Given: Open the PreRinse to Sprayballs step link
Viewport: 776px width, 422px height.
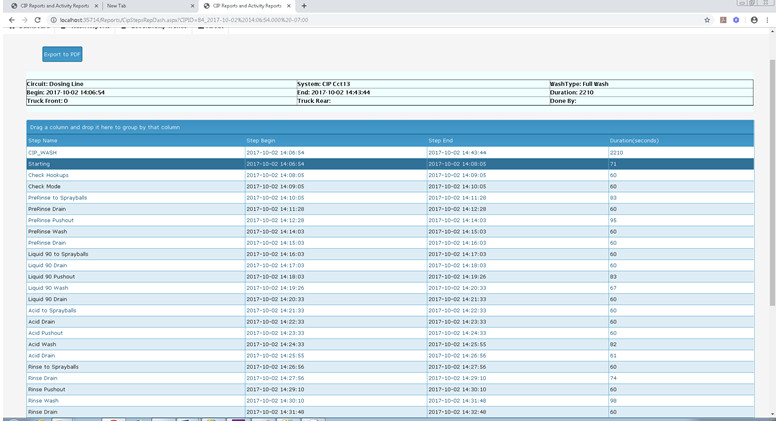Looking at the screenshot, I should 57,198.
